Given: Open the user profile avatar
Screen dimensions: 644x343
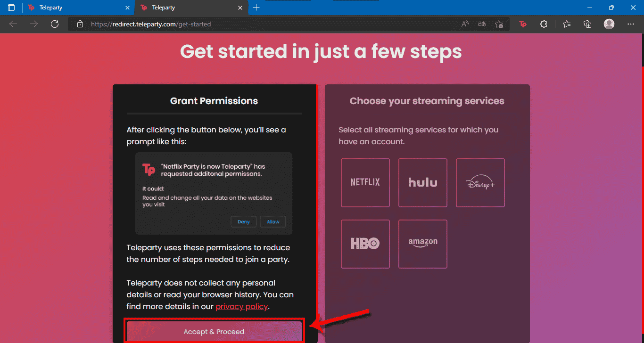Looking at the screenshot, I should pos(609,24).
